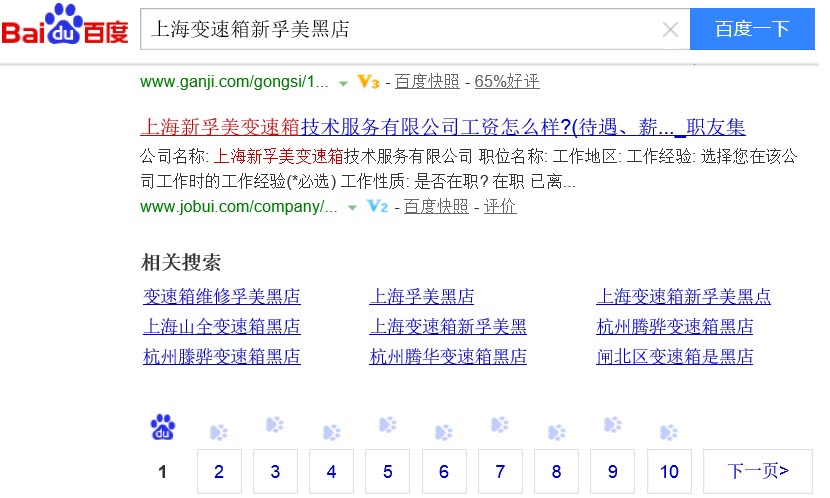The height and width of the screenshot is (498, 830).
Task: Click the paw icon above page 8
Action: click(556, 432)
